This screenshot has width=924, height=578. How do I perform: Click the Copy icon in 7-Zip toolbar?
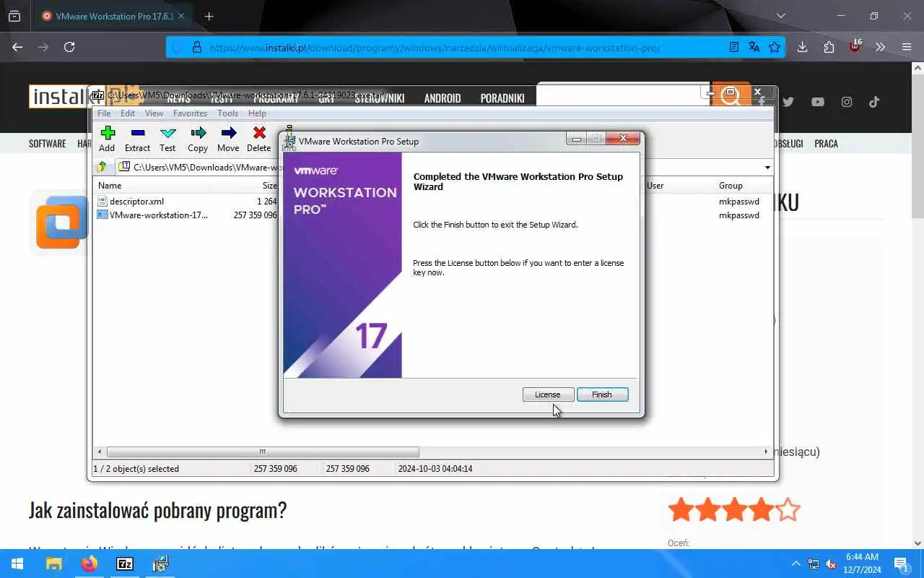click(198, 139)
